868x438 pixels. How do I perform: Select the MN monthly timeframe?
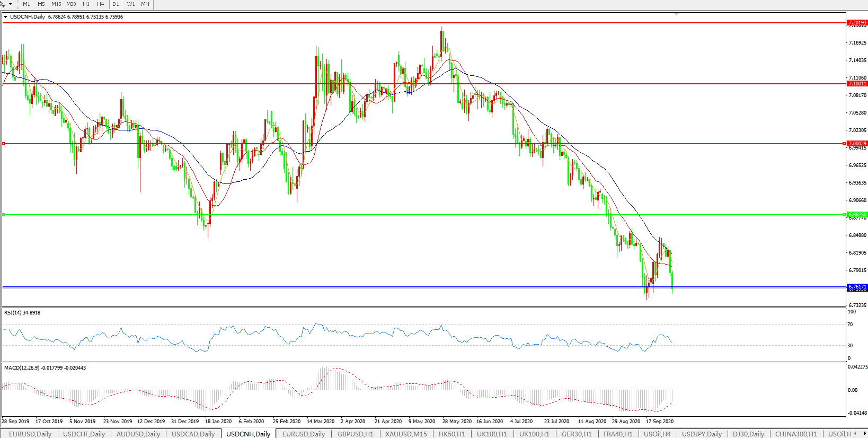(x=145, y=4)
